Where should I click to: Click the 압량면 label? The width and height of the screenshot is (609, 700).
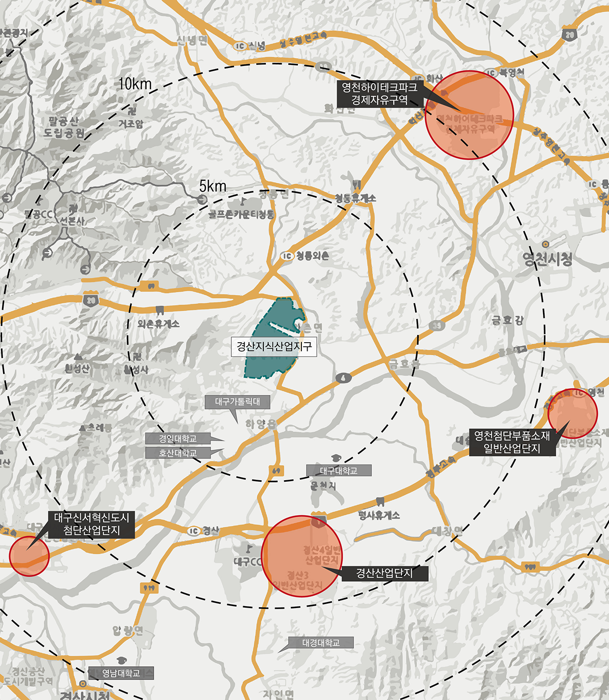(128, 630)
